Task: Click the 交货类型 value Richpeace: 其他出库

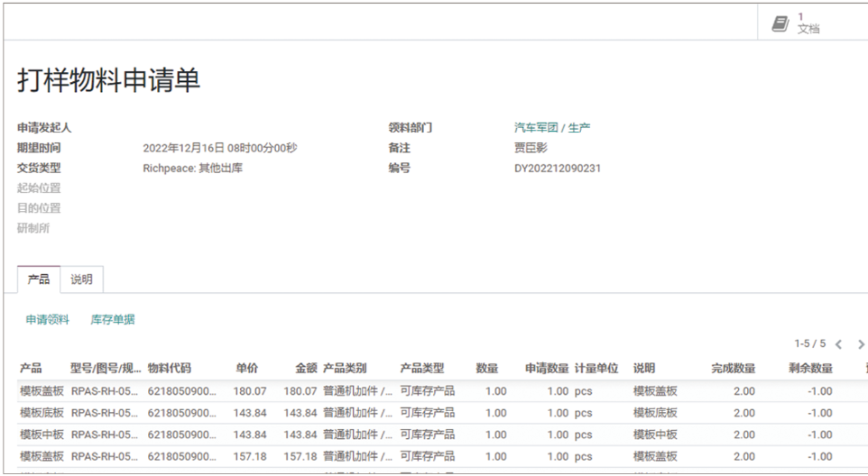Action: tap(192, 168)
